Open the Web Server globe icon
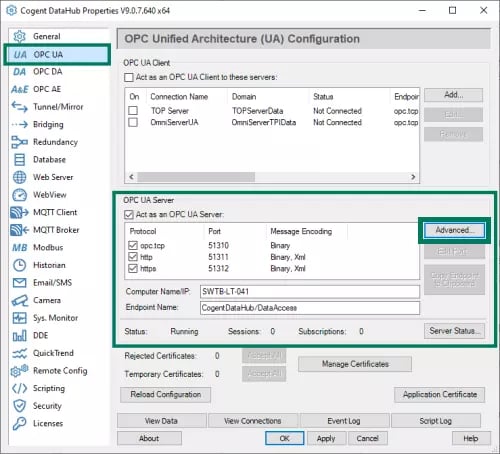 19,177
